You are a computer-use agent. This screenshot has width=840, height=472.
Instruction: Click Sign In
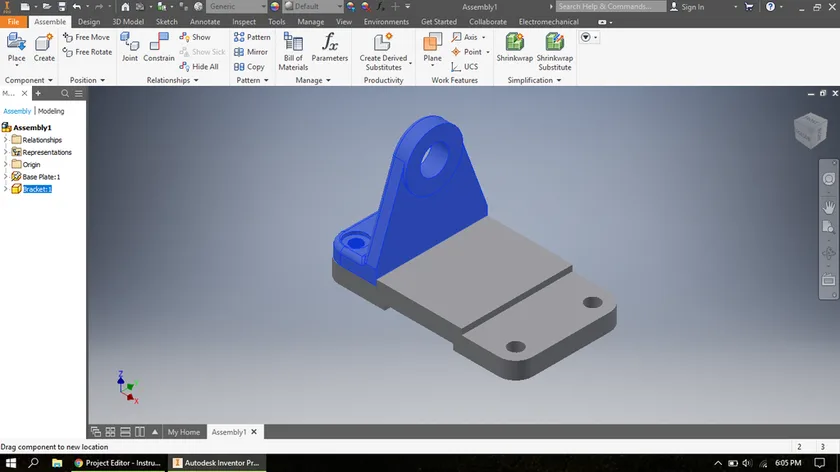tap(687, 6)
